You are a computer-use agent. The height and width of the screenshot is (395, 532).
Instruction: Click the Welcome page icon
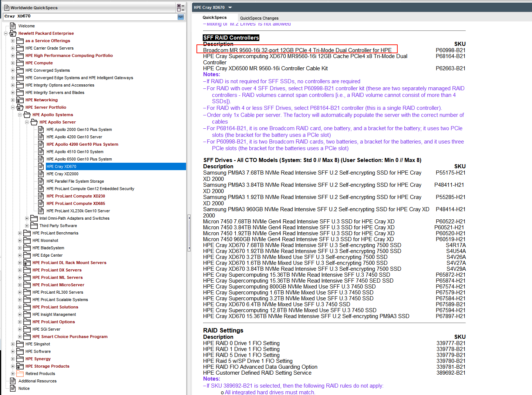[x=13, y=26]
